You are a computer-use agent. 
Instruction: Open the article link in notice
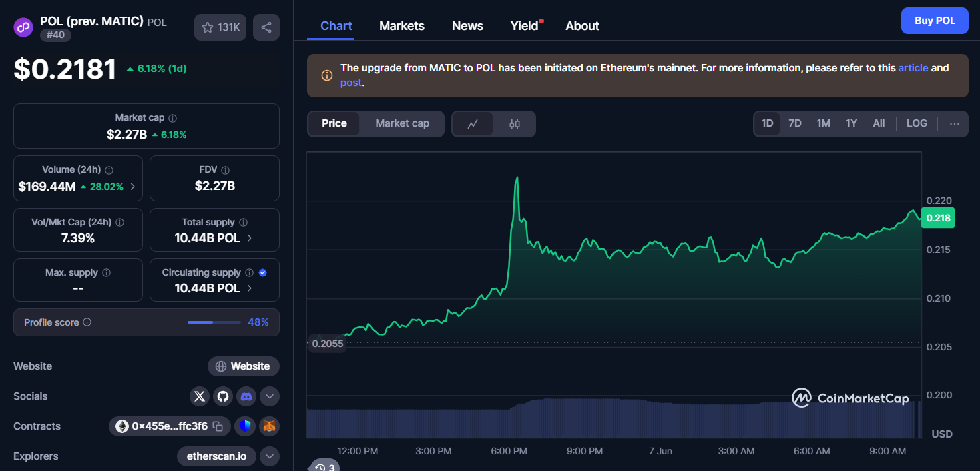(913, 68)
